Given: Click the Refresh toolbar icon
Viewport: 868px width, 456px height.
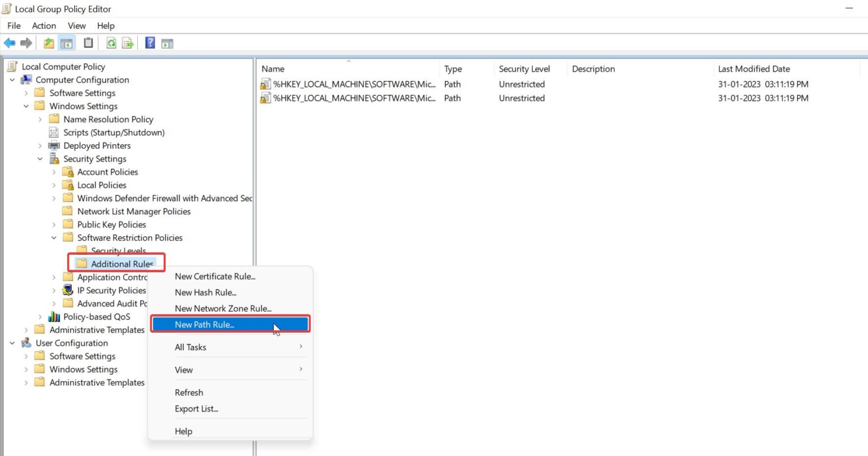Looking at the screenshot, I should [x=111, y=42].
